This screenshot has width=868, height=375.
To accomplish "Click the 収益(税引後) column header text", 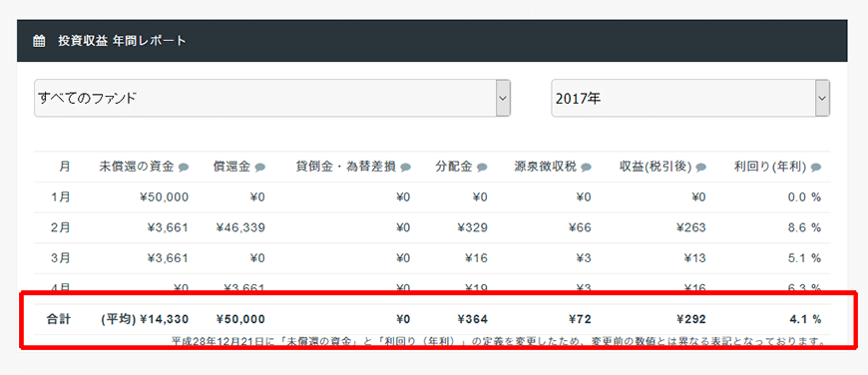I will tap(655, 167).
